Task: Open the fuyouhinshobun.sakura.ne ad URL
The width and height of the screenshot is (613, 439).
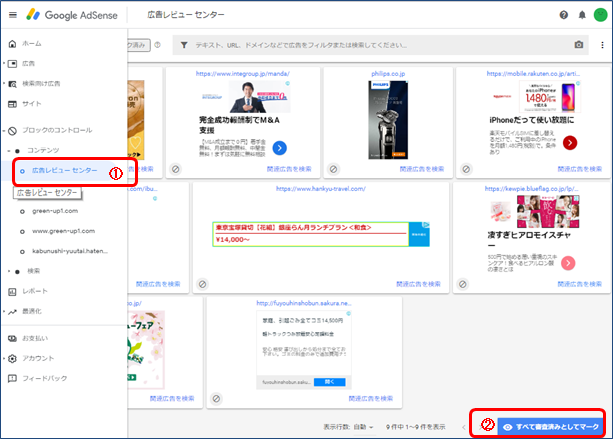Action: pyautogui.click(x=304, y=303)
